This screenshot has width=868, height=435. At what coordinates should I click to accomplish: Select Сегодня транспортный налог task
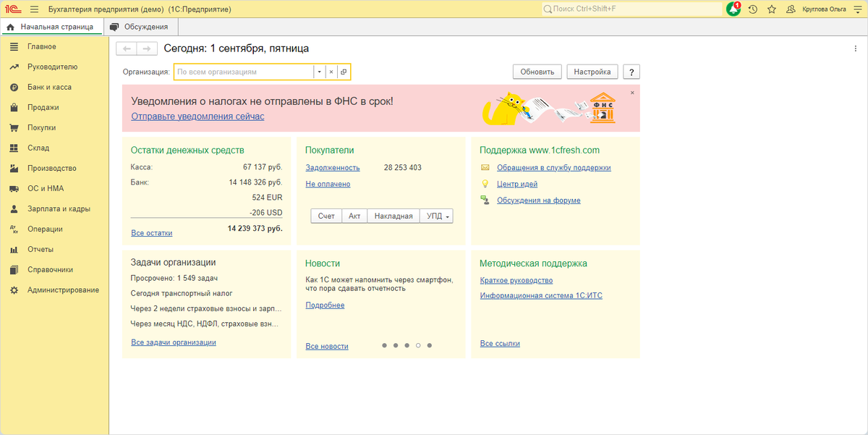click(x=182, y=293)
